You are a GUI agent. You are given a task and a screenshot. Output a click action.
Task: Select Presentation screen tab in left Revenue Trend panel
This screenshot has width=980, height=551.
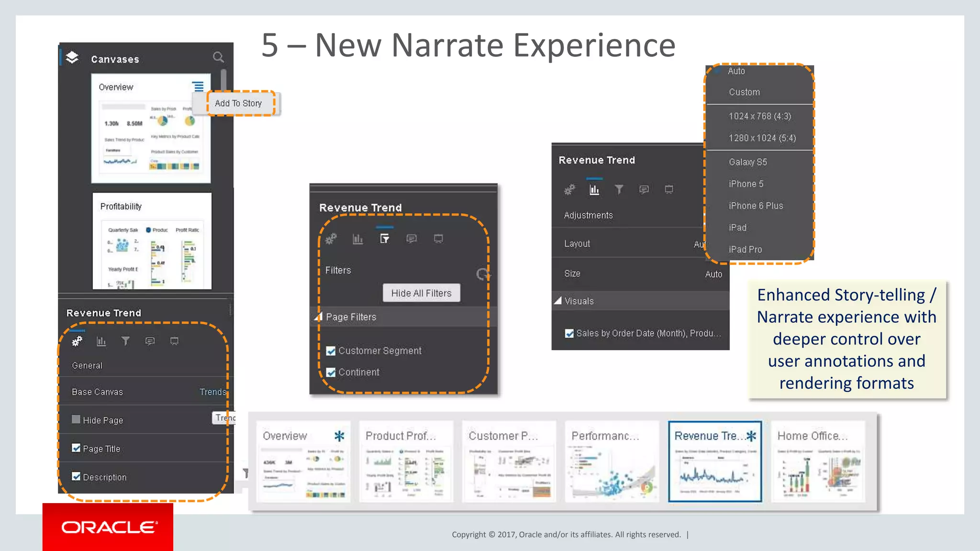174,341
